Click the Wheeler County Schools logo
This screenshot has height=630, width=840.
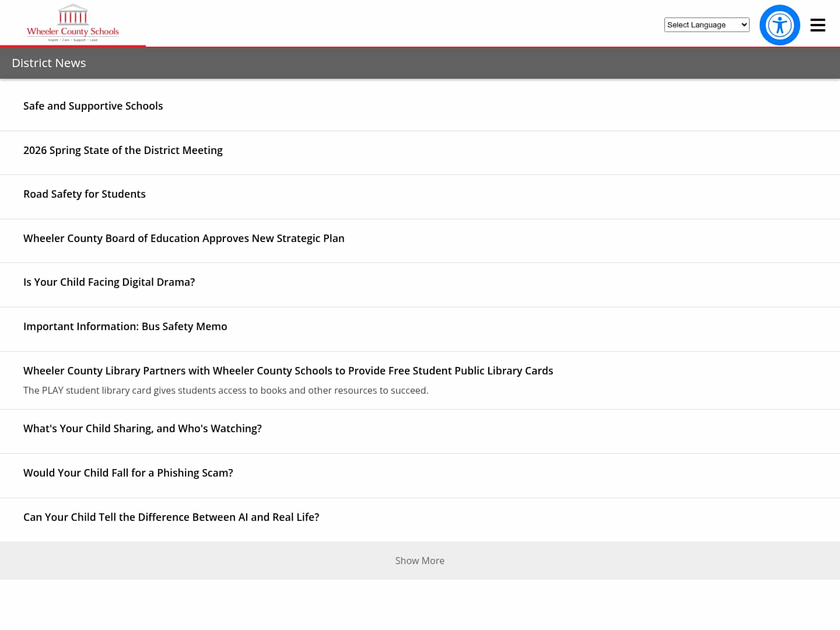point(73,23)
